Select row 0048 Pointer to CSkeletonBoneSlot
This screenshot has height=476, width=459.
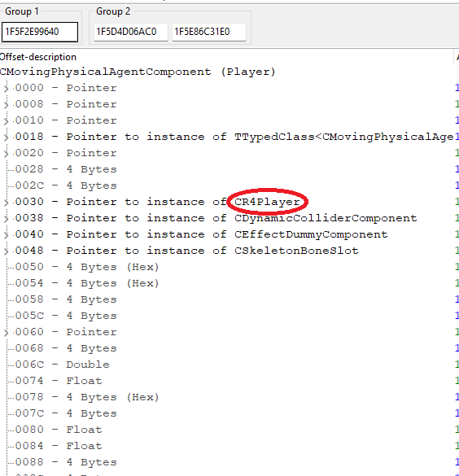coord(186,251)
